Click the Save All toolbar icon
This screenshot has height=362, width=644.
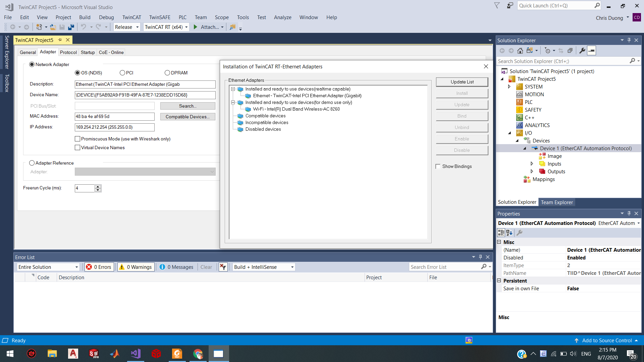[x=71, y=27]
